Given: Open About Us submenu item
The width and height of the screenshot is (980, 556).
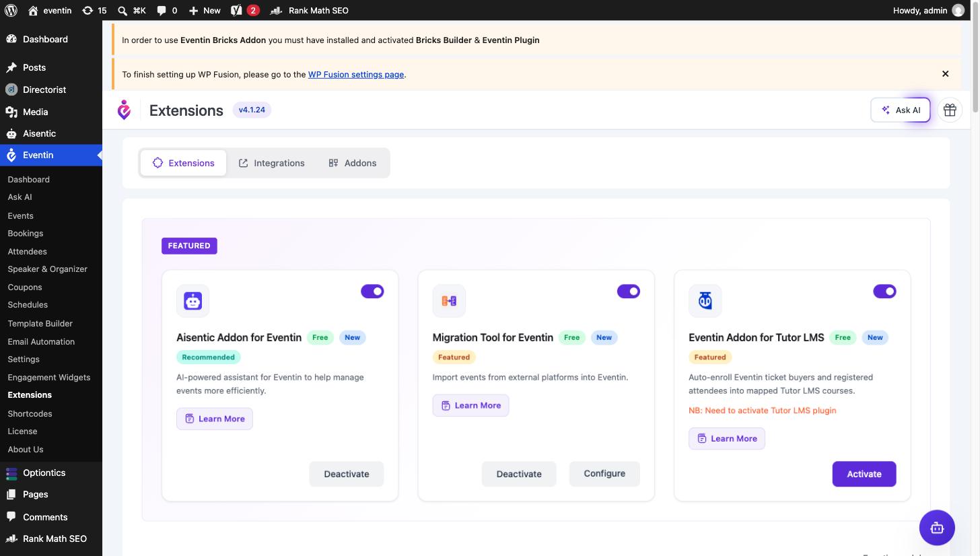Looking at the screenshot, I should 26,450.
